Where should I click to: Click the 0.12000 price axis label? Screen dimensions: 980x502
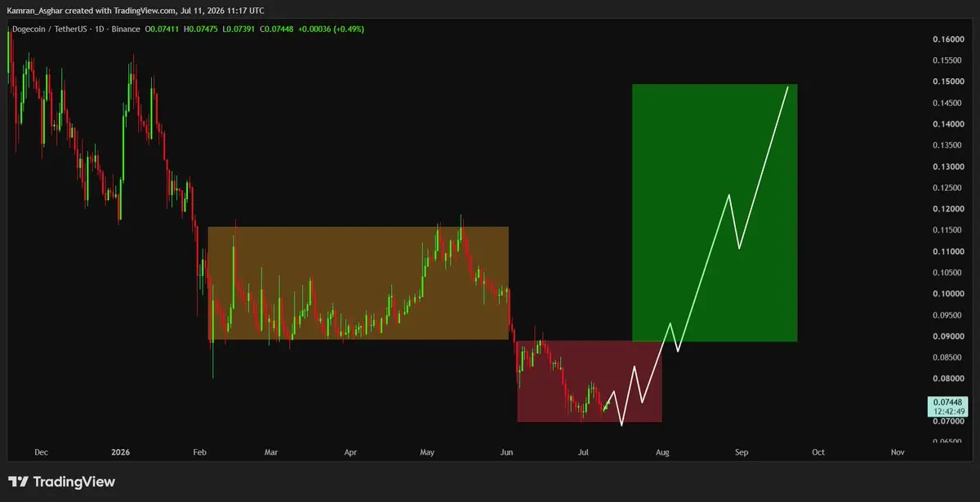[947, 209]
